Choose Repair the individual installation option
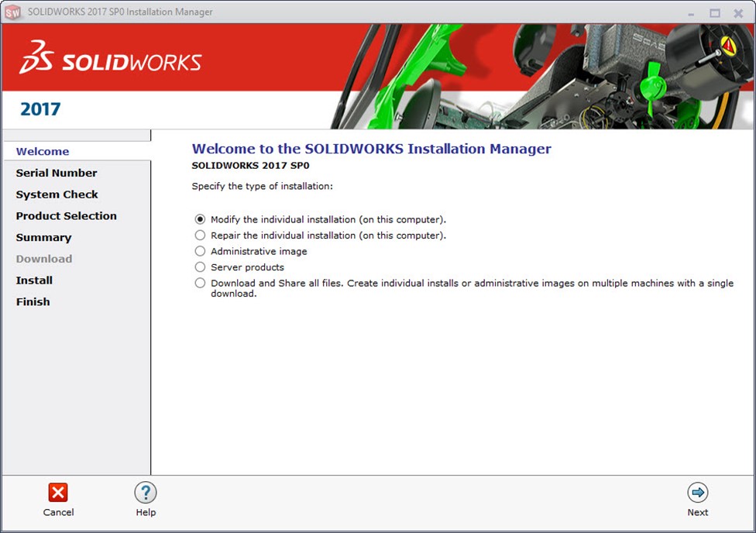Viewport: 756px width, 533px height. tap(201, 236)
